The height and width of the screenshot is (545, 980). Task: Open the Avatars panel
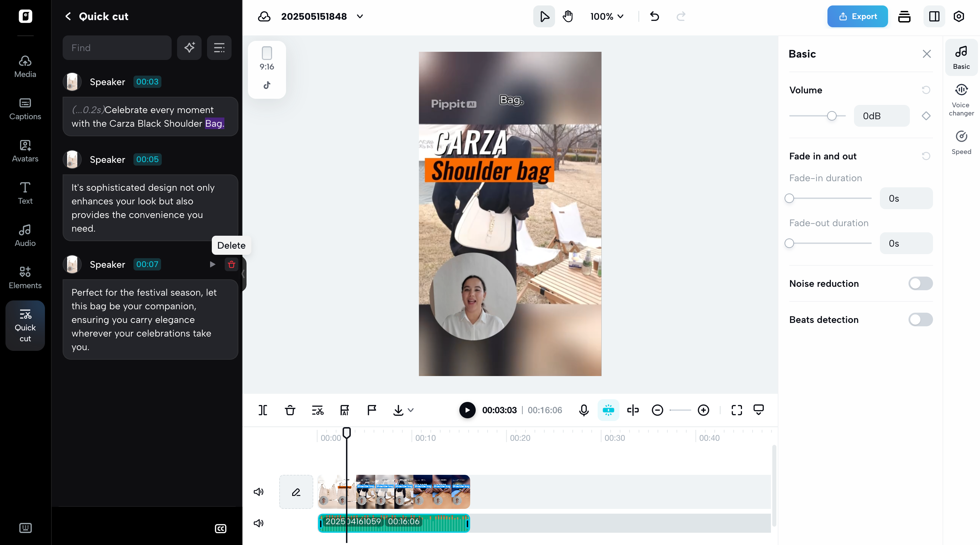click(25, 151)
